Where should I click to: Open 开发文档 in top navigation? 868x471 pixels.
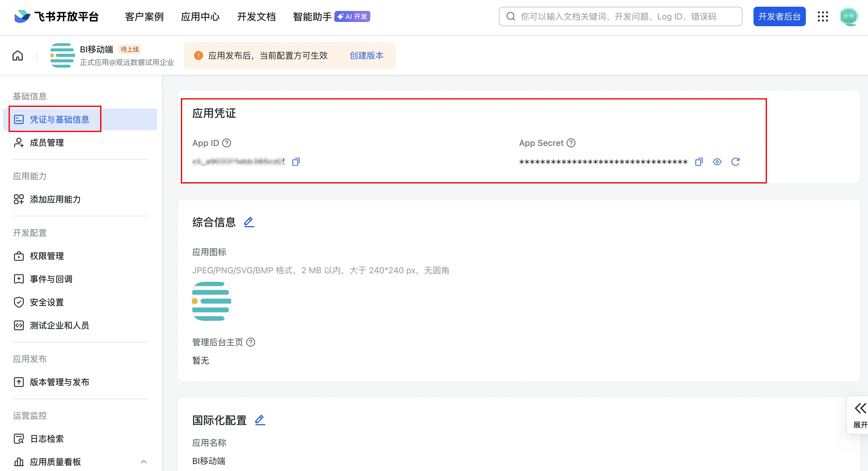[x=256, y=16]
